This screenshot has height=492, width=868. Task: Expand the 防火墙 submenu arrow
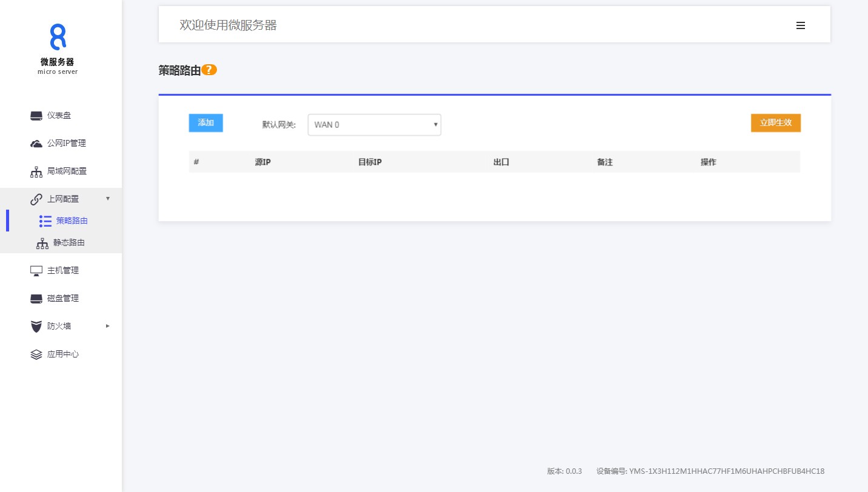click(x=108, y=326)
